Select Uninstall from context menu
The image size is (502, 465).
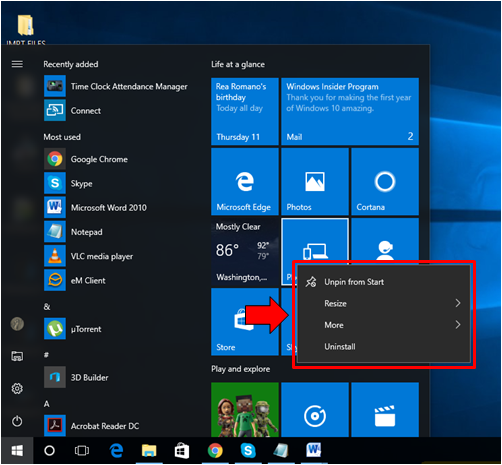point(383,347)
